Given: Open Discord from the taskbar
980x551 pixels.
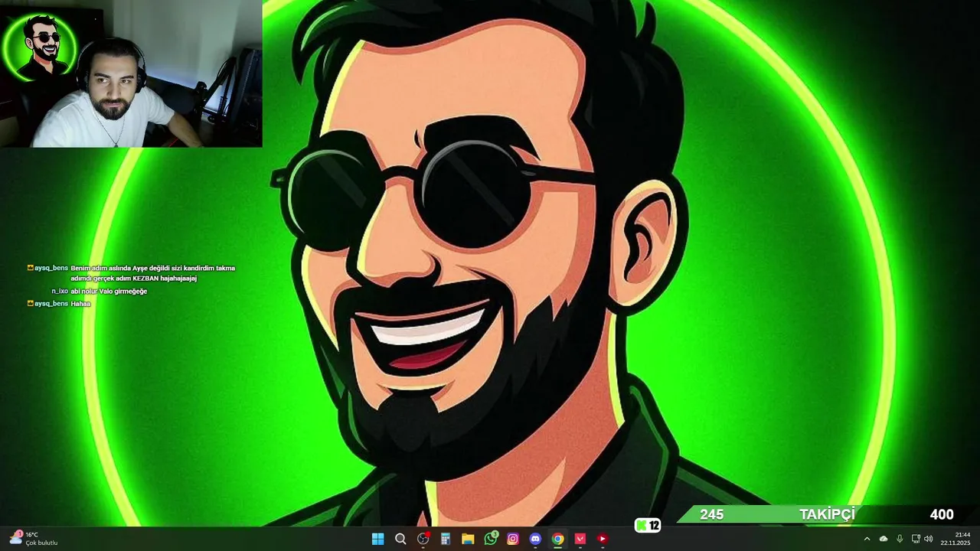Looking at the screenshot, I should [535, 539].
